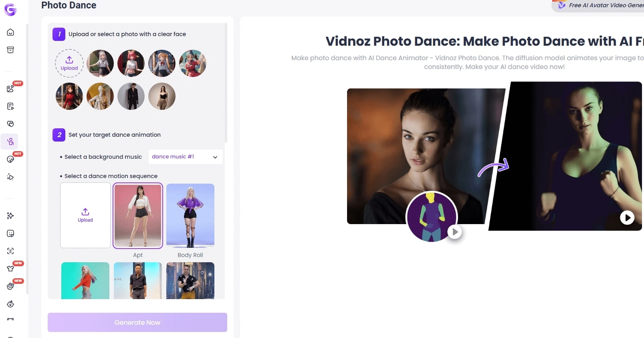The image size is (644, 338).
Task: Click 'Upload or select a photo' instruction
Action: (127, 34)
